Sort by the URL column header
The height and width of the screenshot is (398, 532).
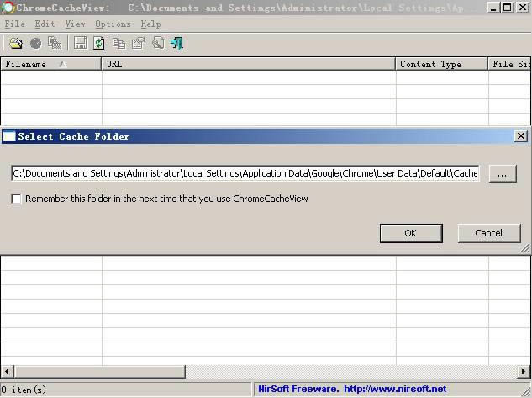249,64
